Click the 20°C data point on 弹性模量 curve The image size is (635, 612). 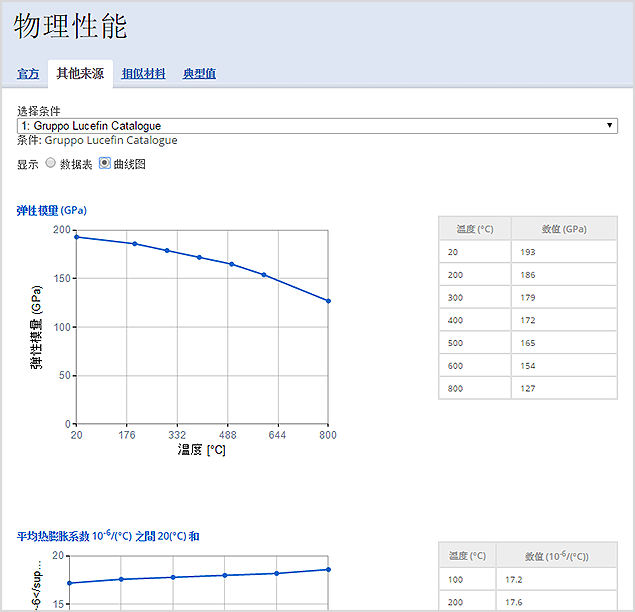click(77, 237)
